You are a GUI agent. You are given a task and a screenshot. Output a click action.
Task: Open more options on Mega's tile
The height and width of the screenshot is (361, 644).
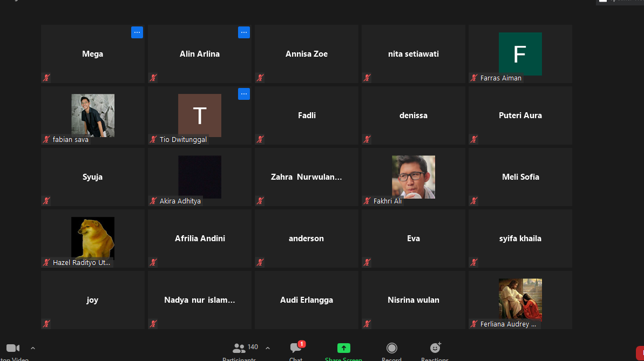point(137,32)
